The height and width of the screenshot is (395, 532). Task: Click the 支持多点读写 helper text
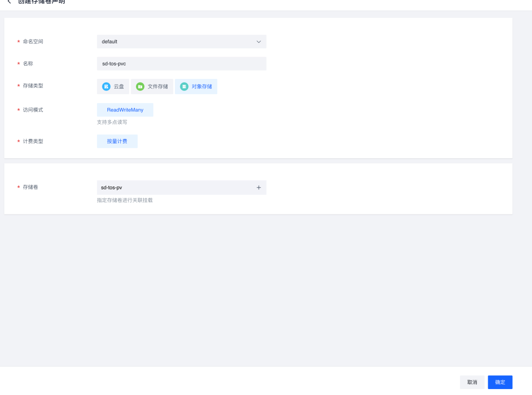point(112,122)
